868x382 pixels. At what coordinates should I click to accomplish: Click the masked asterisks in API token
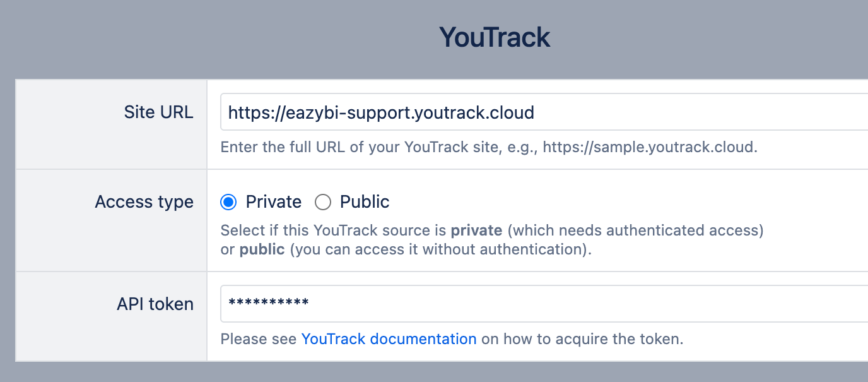click(269, 304)
